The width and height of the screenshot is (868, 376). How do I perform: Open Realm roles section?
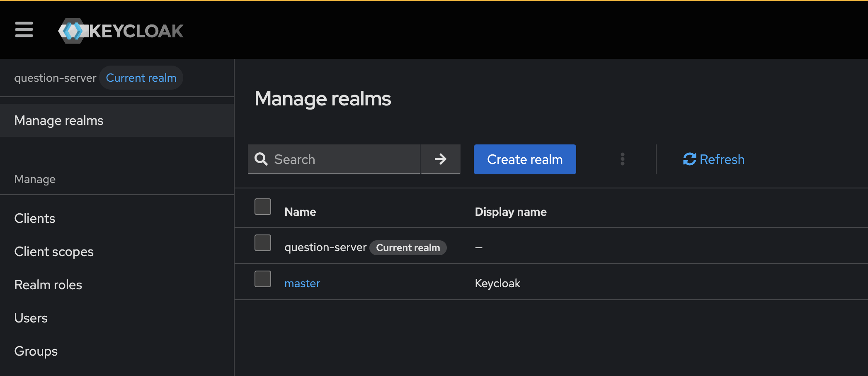tap(48, 285)
